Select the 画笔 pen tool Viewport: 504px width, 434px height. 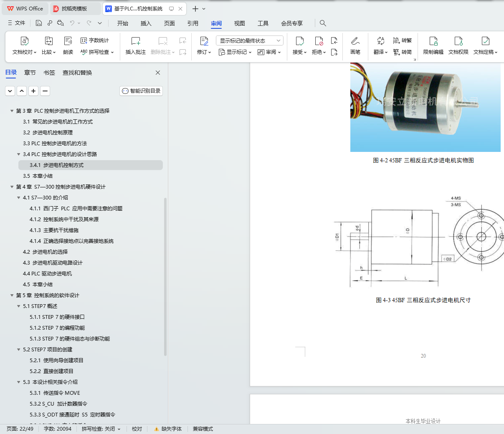coord(355,41)
